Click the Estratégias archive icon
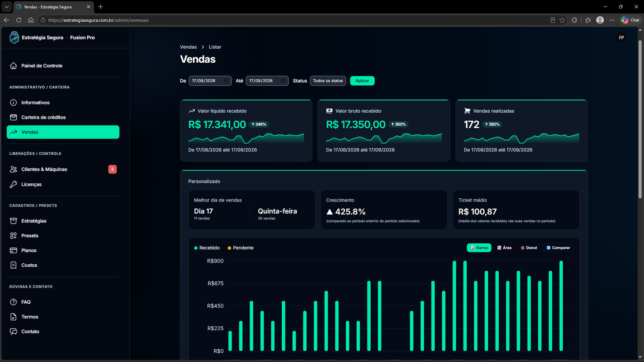 (x=14, y=221)
